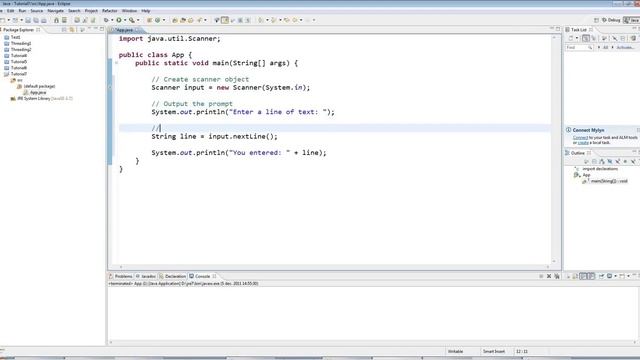Click the Save icon in the toolbar

28,20
